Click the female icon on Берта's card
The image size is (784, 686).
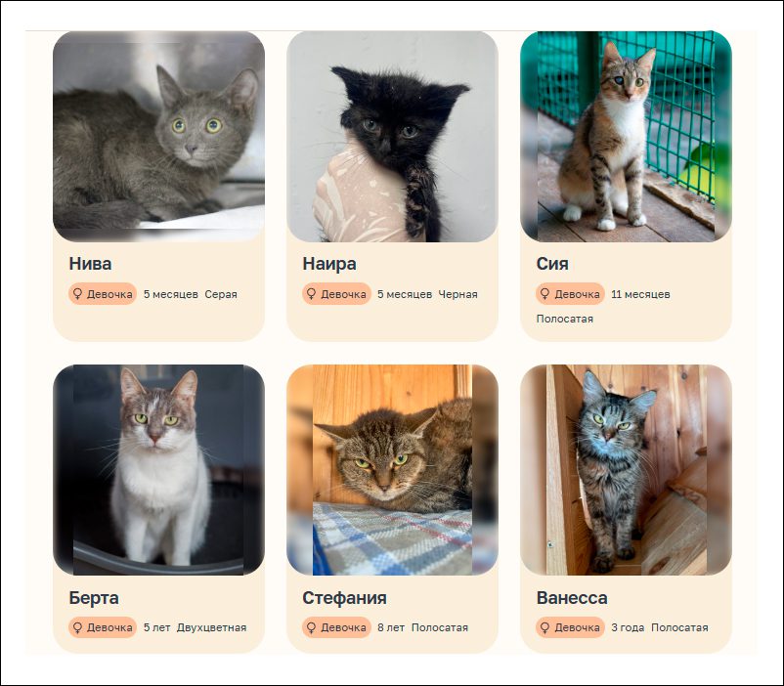coord(77,627)
